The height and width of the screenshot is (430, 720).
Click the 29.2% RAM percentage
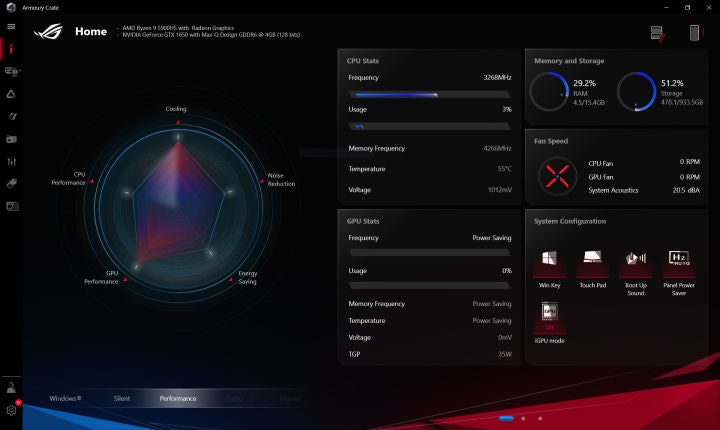(585, 83)
